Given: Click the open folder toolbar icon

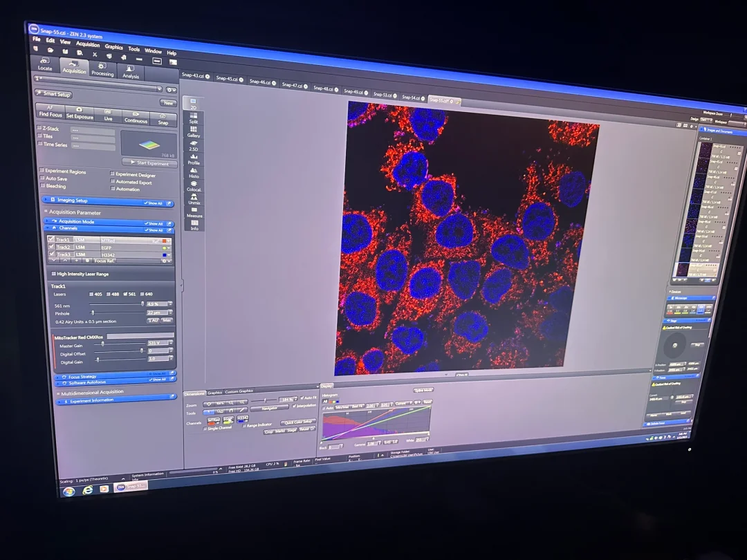Looking at the screenshot, I should [x=50, y=50].
